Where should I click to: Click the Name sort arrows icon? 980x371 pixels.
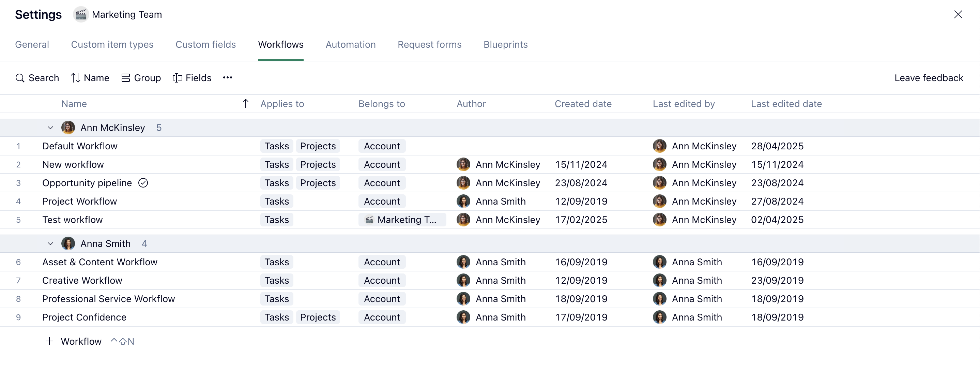point(75,78)
